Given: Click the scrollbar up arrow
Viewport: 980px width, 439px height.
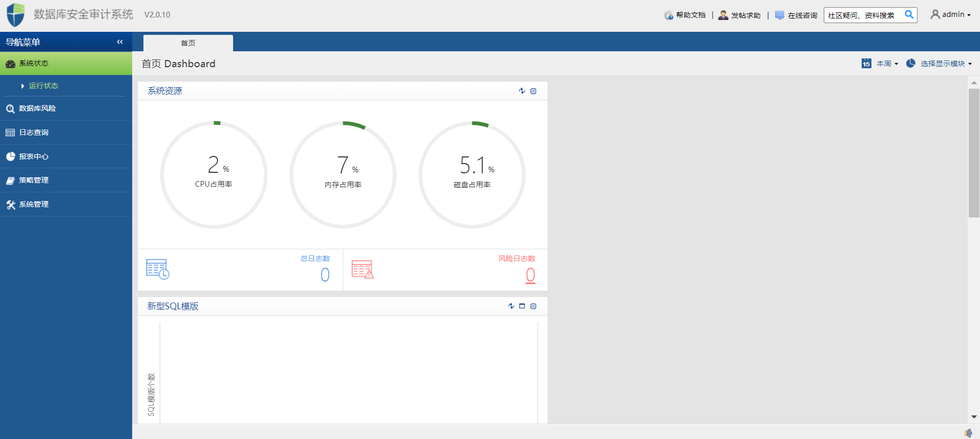Looking at the screenshot, I should (x=974, y=82).
